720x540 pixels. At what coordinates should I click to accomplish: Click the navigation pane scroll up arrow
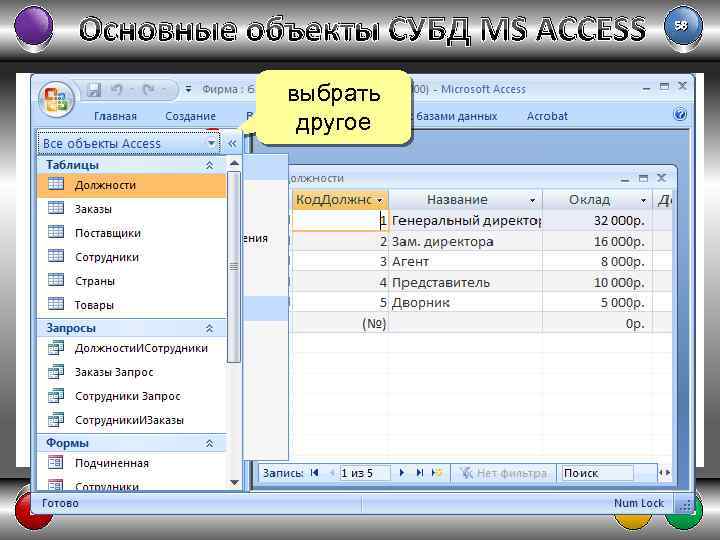pyautogui.click(x=234, y=163)
